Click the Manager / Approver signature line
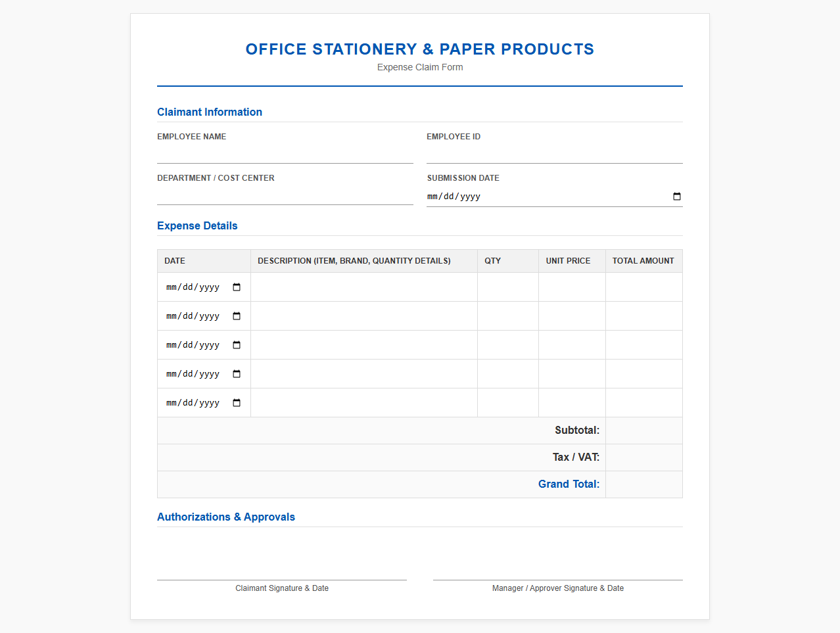This screenshot has height=633, width=840. point(558,580)
